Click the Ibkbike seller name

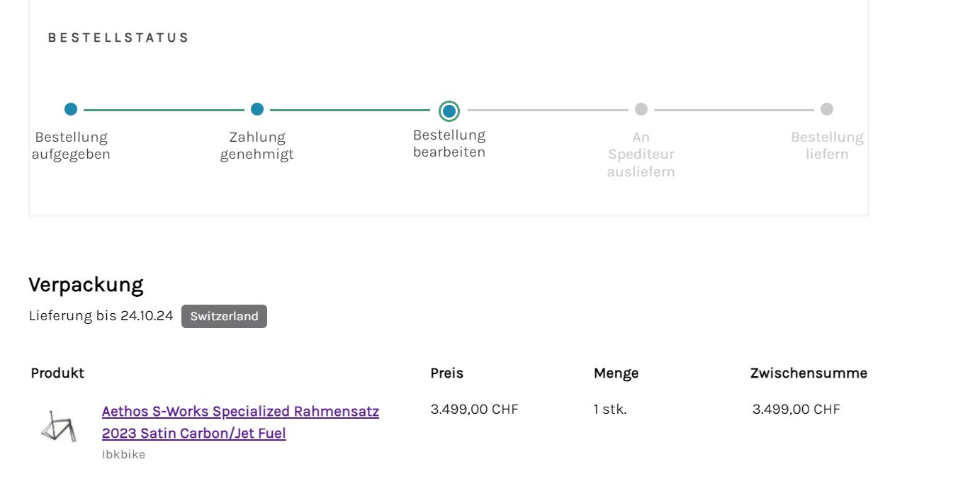coord(123,455)
